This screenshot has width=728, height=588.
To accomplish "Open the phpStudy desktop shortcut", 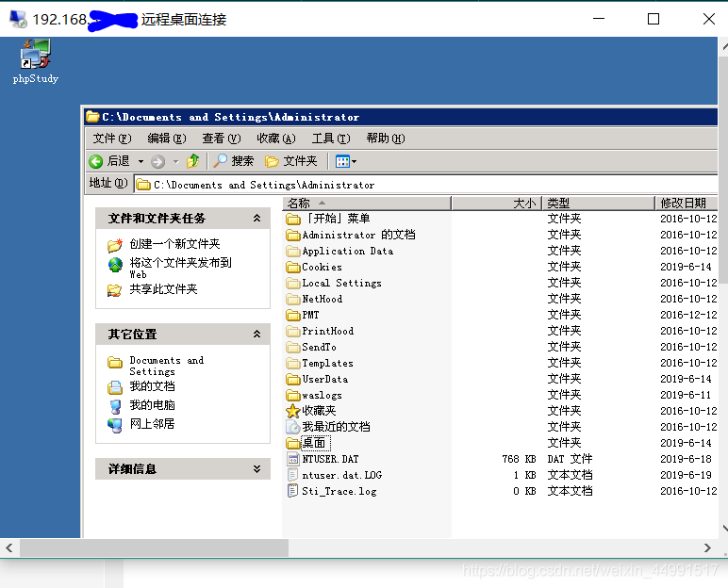I will tap(35, 61).
